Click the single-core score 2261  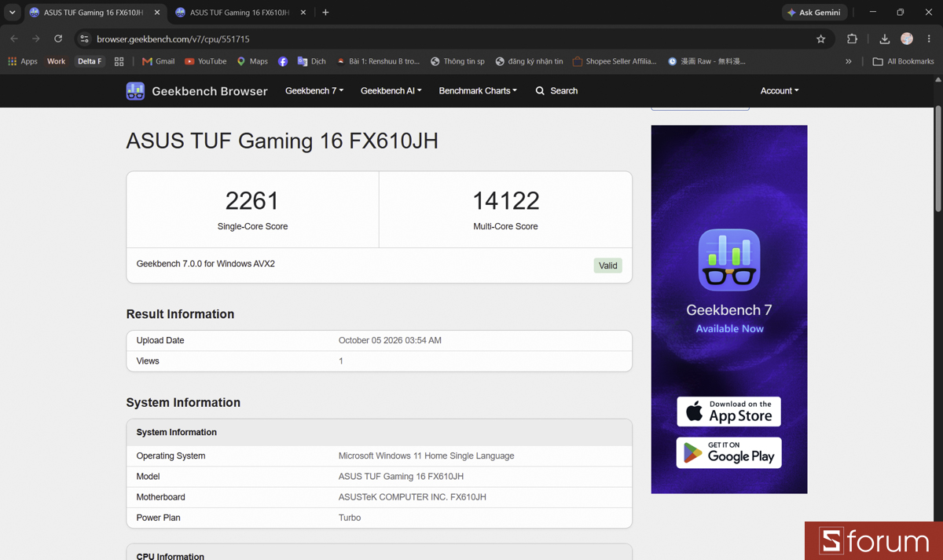click(252, 201)
